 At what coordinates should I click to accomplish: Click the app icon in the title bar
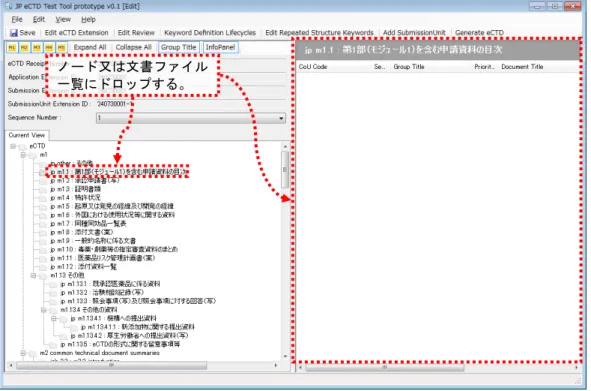click(x=8, y=6)
